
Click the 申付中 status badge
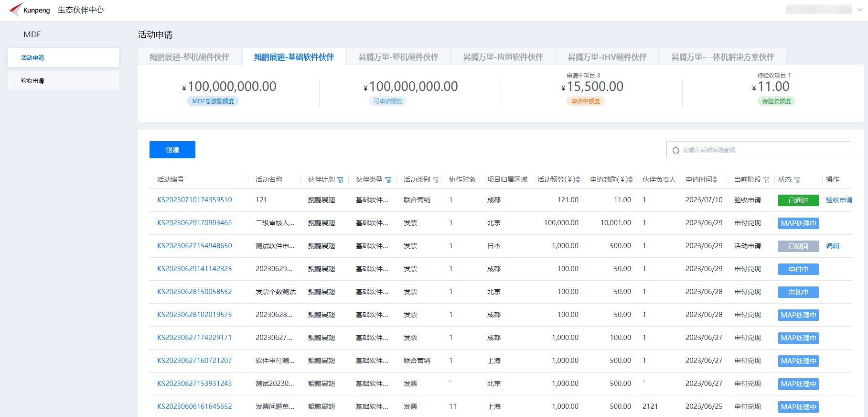798,269
